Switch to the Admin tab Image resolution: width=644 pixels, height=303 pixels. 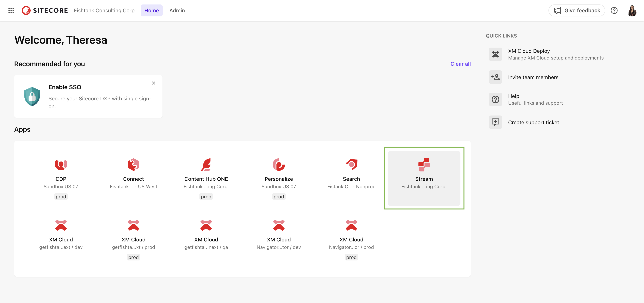(x=177, y=10)
